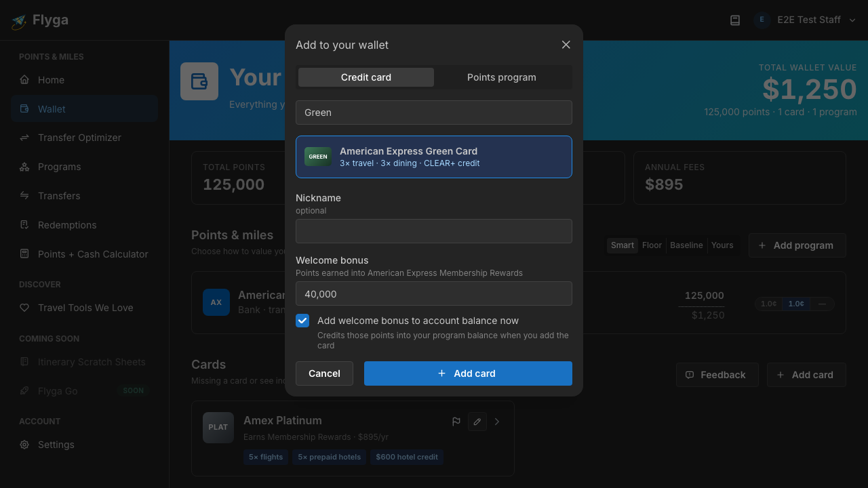868x488 pixels.
Task: Close the Add to your wallet dialog
Action: tap(566, 45)
